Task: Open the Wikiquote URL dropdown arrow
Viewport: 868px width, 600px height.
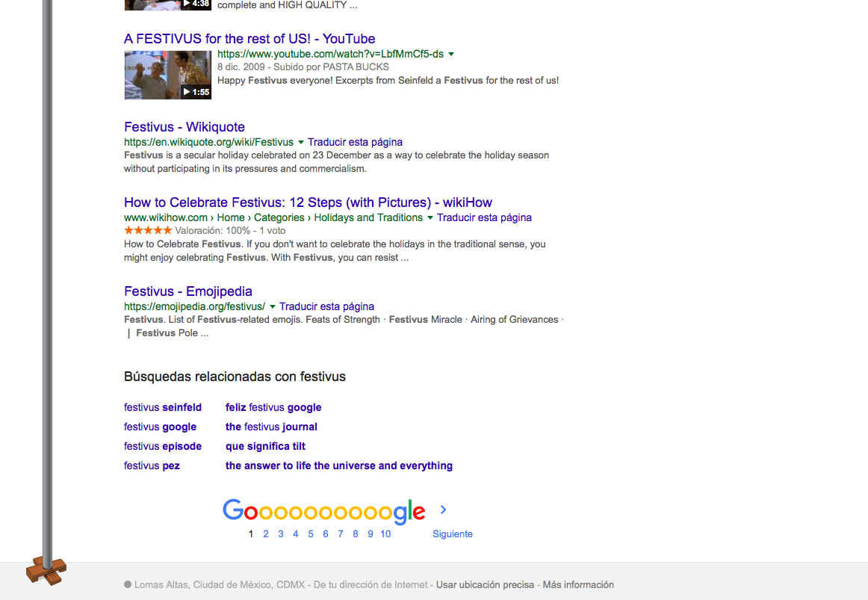Action: click(x=301, y=142)
